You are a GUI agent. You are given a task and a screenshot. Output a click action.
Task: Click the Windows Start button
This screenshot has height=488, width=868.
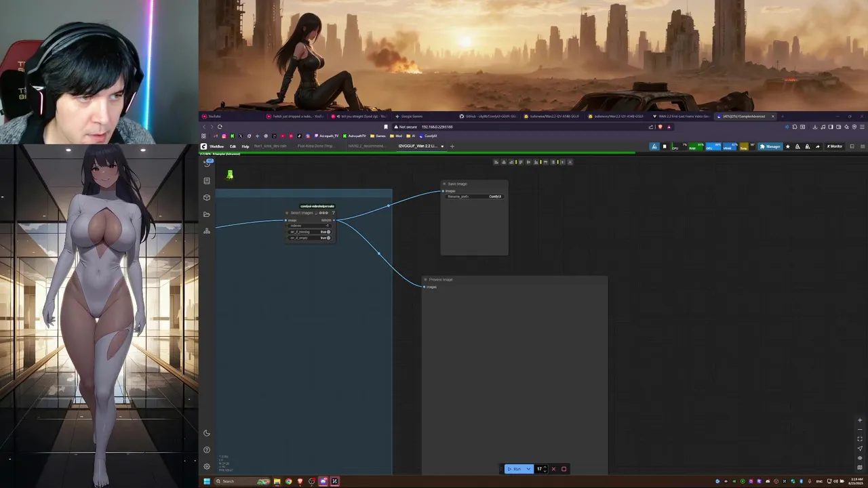coord(206,481)
